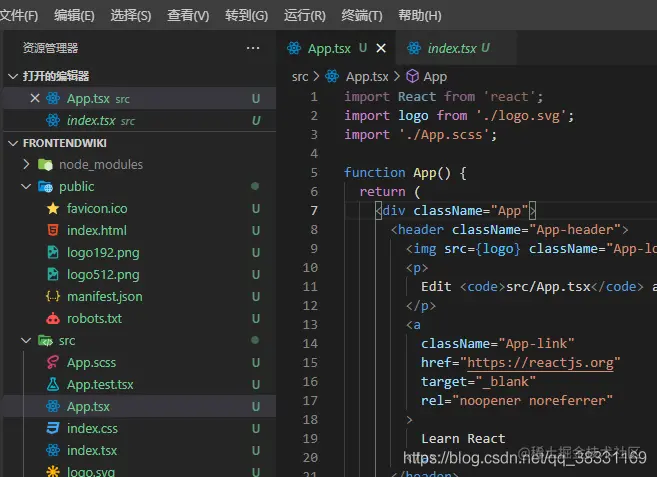Open the 帮助(H) menu

coord(419,16)
